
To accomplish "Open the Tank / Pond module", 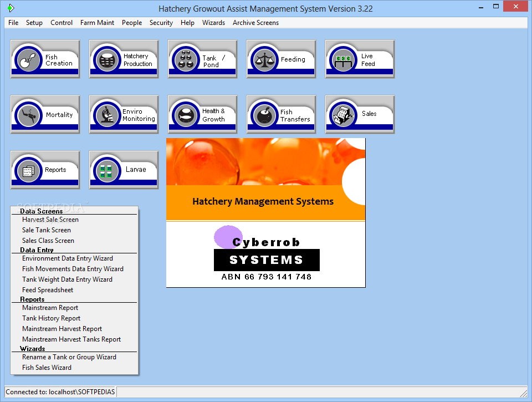I will click(x=203, y=59).
